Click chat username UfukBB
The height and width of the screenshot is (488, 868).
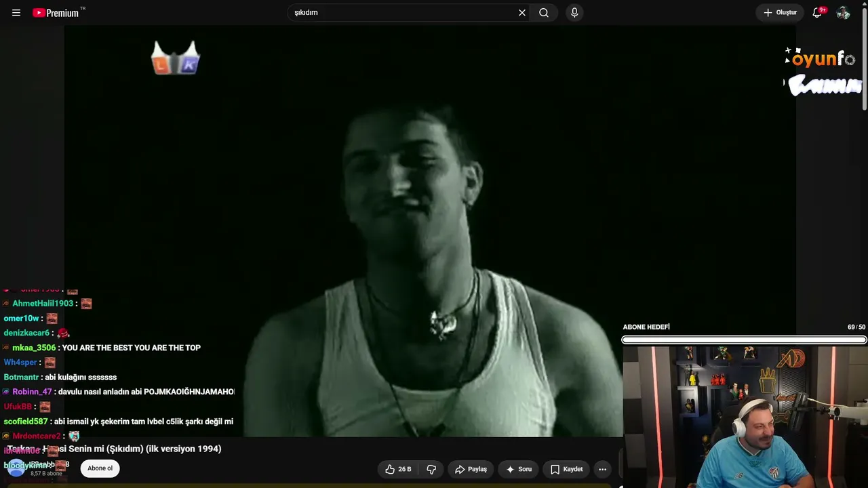[18, 407]
